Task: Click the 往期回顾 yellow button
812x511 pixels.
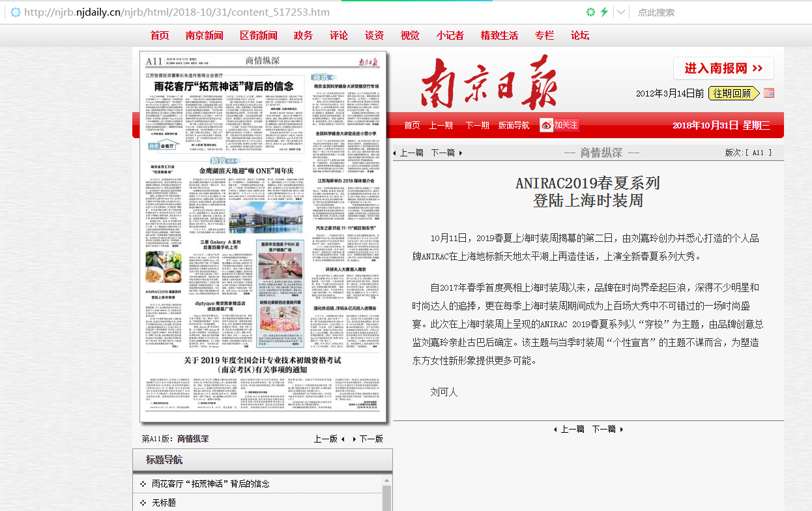Action: [734, 93]
